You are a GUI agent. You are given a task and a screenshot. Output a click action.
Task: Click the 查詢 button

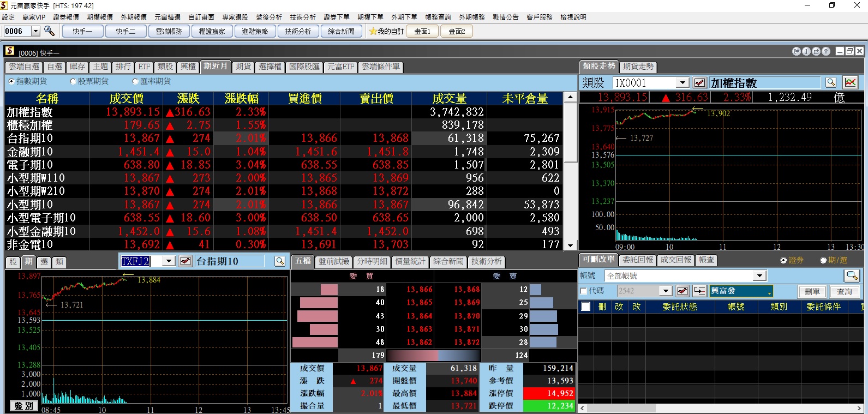(844, 292)
